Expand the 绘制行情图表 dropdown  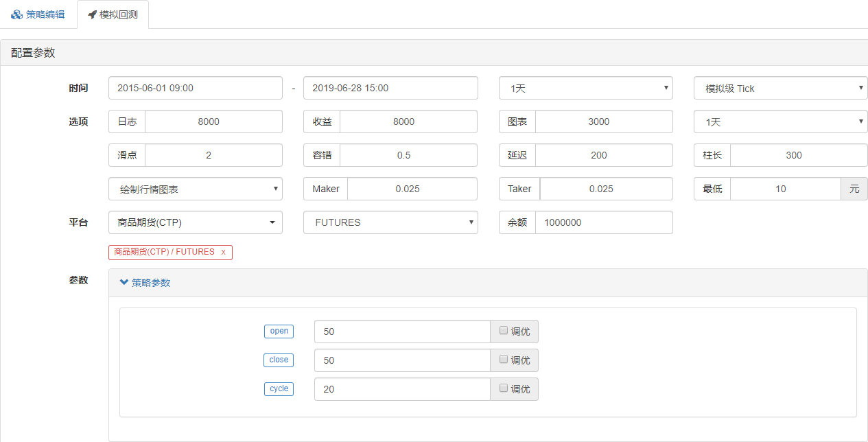click(x=196, y=189)
